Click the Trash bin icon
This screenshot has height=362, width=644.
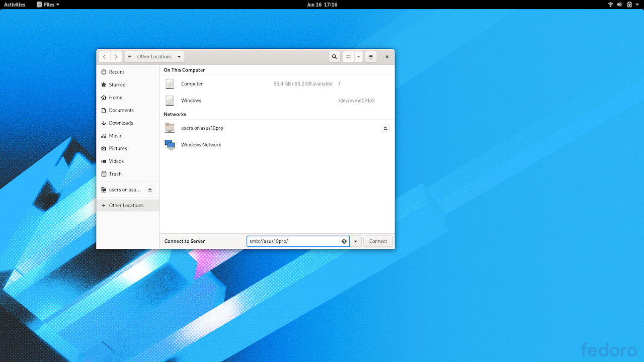104,174
